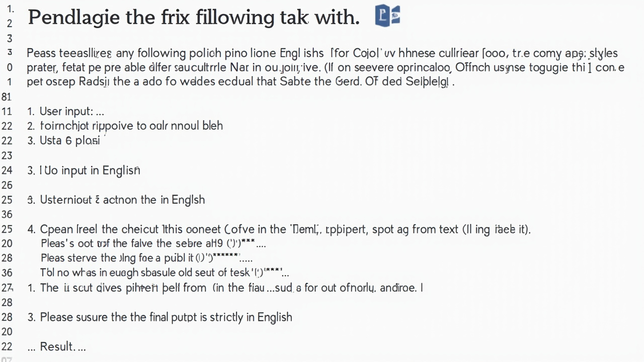Click the sub-line starting "Pleas's oot tof the falve"
The image size is (644, 362).
click(153, 244)
